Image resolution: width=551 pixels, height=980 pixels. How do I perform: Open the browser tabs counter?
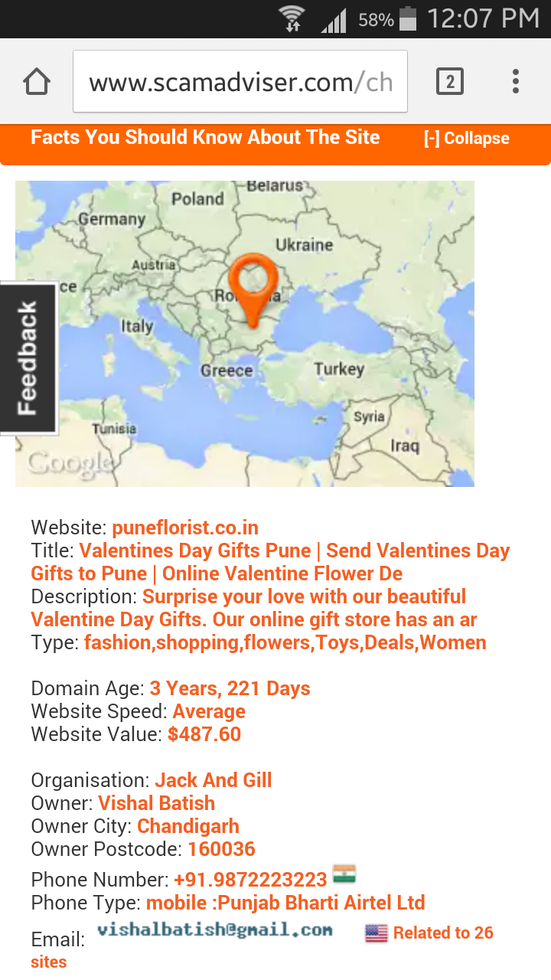[450, 81]
